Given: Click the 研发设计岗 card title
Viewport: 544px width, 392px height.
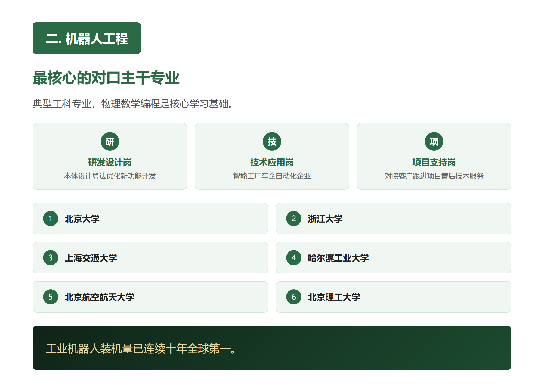Looking at the screenshot, I should (110, 163).
